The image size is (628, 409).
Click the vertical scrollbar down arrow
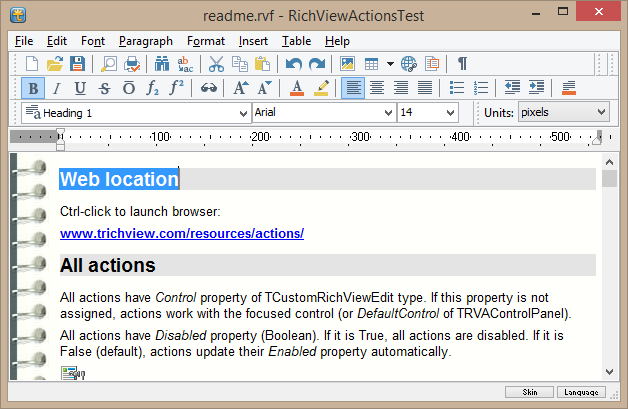pos(609,372)
